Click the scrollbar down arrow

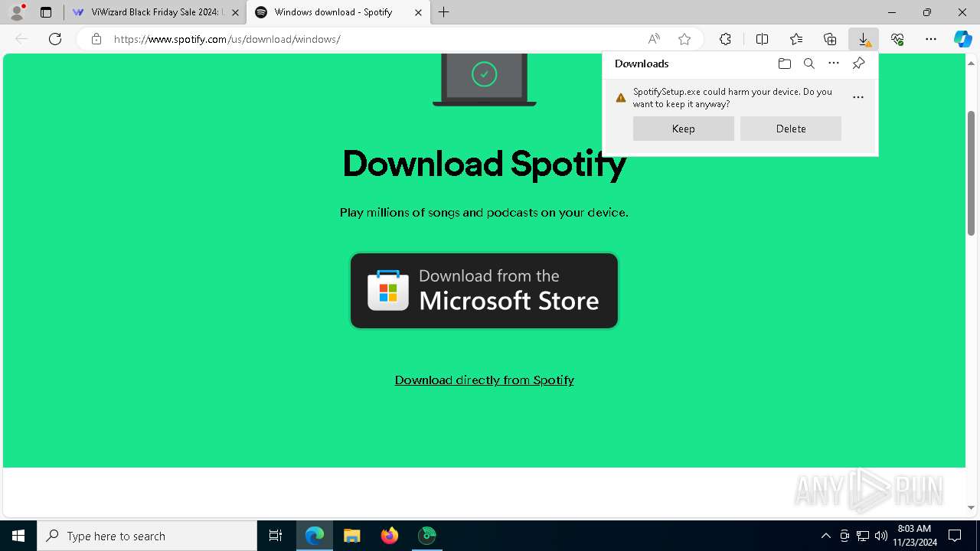(x=971, y=507)
